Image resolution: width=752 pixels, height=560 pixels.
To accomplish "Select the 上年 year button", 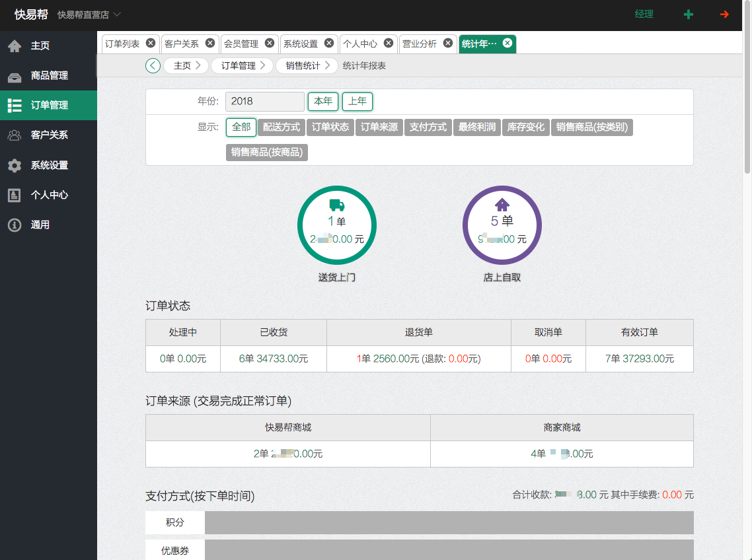I will 357,102.
